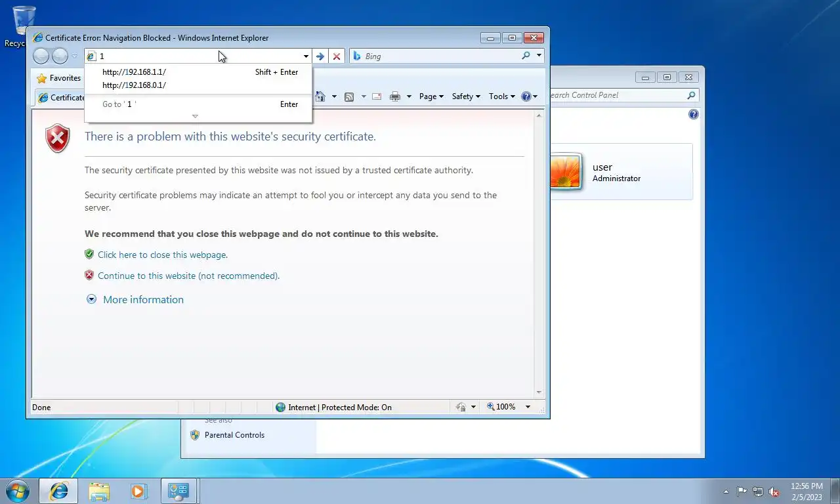Click the Go arrow next to the address bar
Image resolution: width=840 pixels, height=504 pixels.
(x=320, y=56)
